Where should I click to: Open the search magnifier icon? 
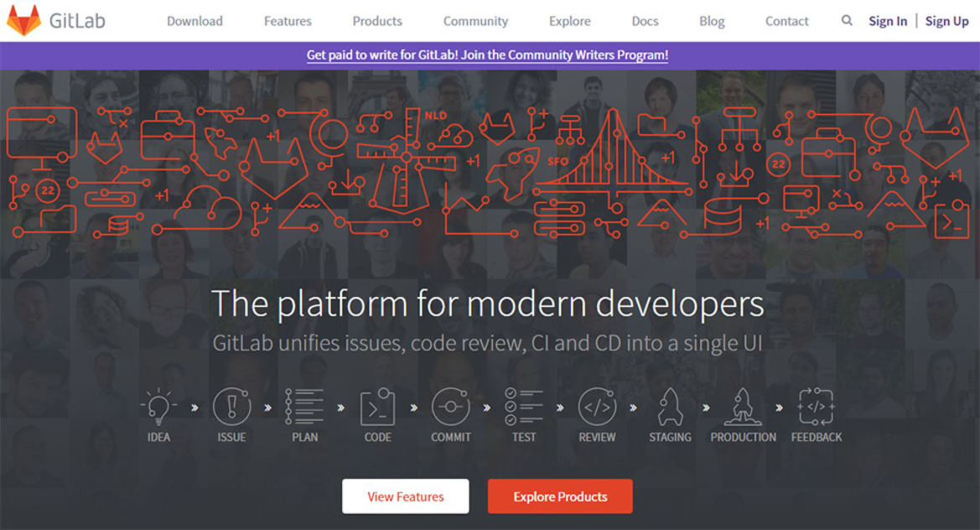[847, 21]
